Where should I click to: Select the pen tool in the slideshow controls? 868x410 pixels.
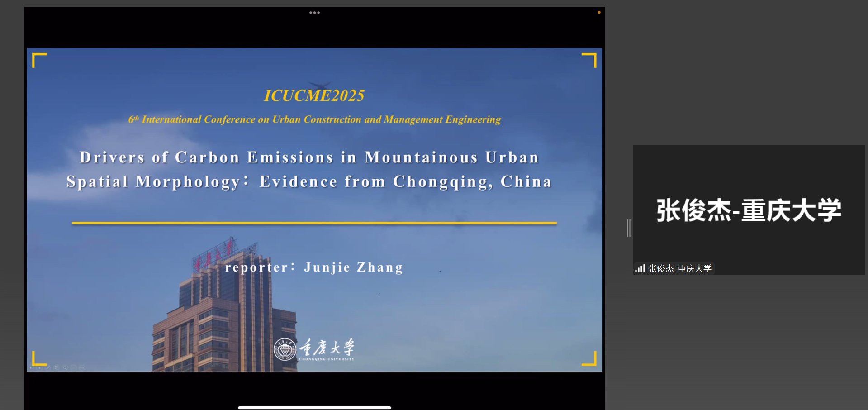tap(48, 368)
